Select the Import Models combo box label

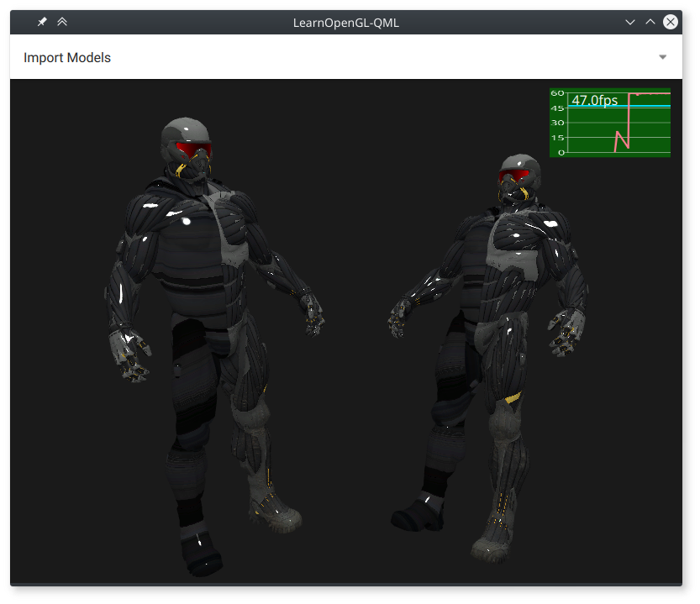[67, 58]
